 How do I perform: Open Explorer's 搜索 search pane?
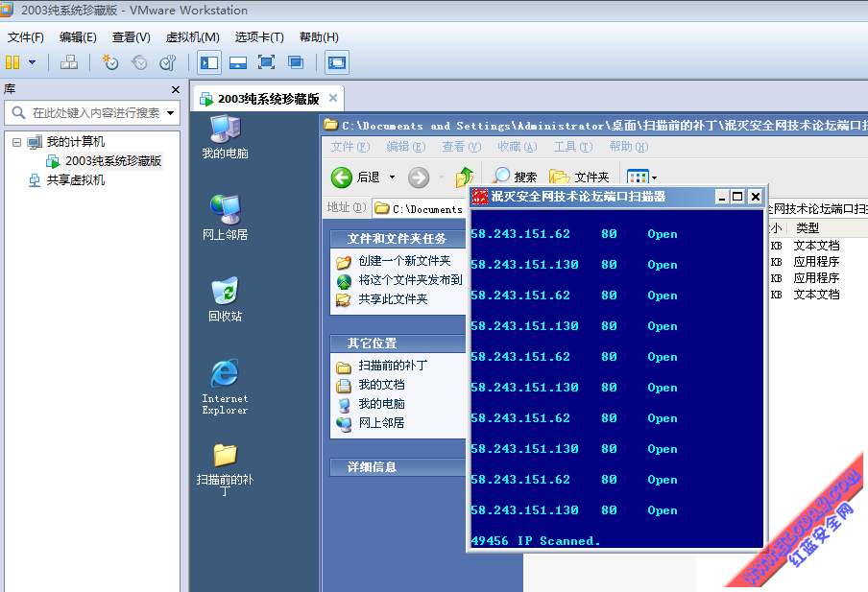coord(515,177)
